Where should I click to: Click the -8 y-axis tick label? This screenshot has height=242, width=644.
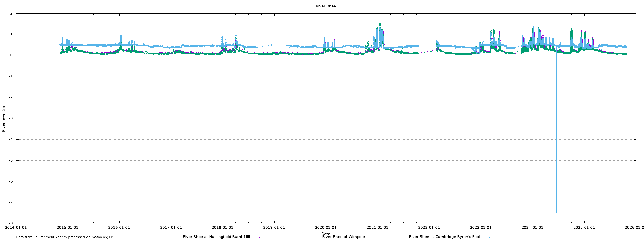11,223
